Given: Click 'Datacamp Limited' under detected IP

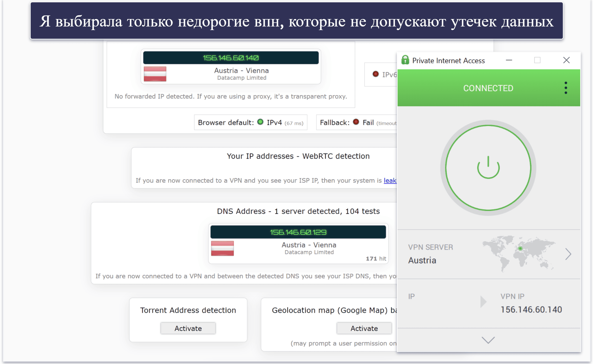Looking at the screenshot, I should 241,78.
